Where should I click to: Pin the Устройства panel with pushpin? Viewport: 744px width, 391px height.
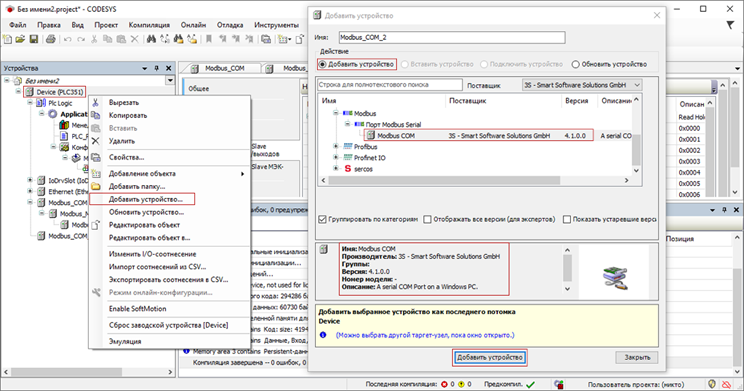(x=157, y=68)
